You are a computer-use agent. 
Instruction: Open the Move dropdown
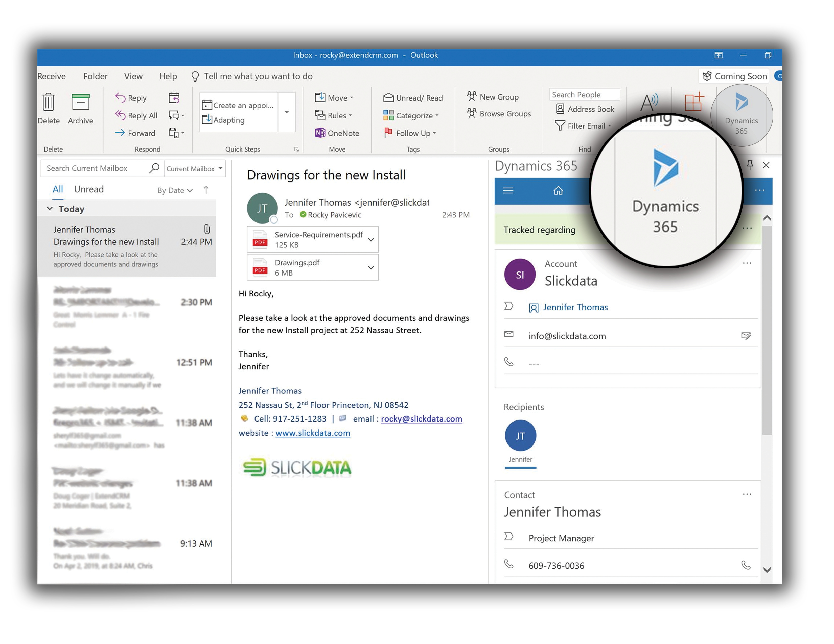pos(334,98)
